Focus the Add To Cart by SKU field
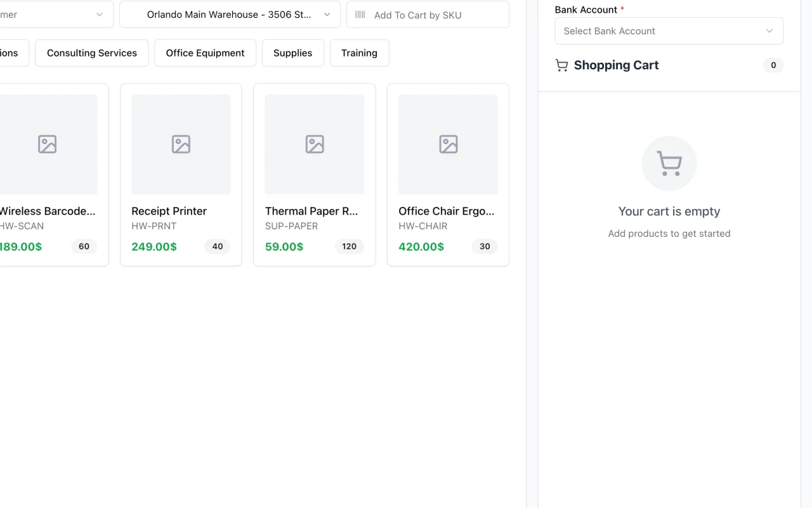This screenshot has height=508, width=812. [428, 15]
